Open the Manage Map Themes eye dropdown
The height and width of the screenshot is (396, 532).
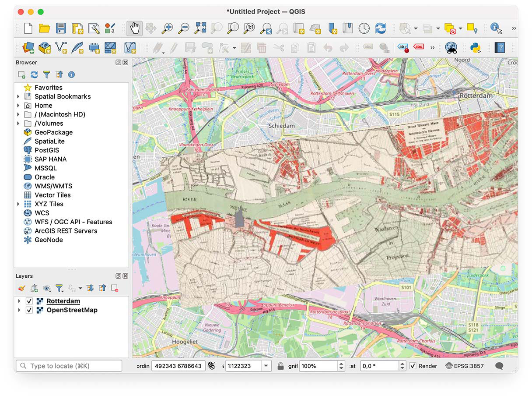tap(46, 288)
